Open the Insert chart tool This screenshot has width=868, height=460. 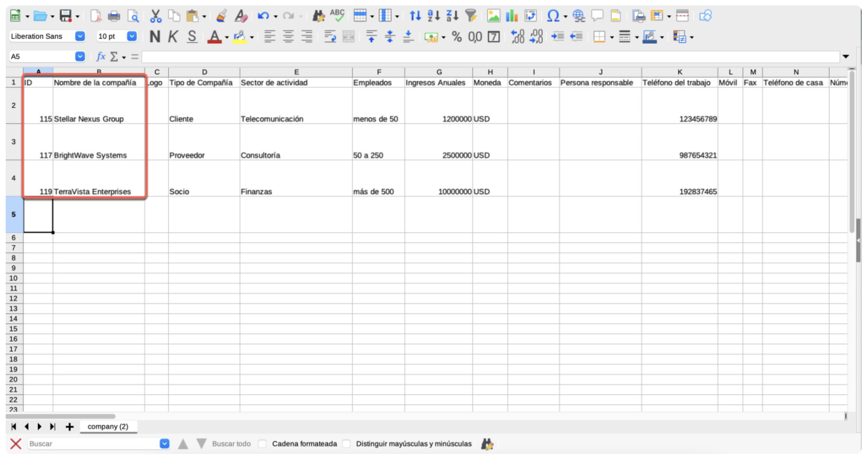(x=512, y=15)
